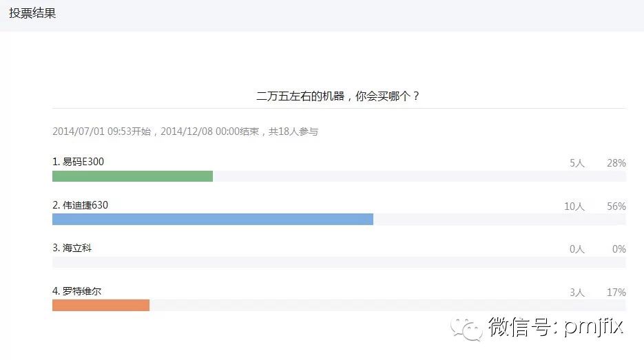Image resolution: width=644 pixels, height=360 pixels.
Task: Click the 0% percentage for 海立科
Action: click(619, 248)
